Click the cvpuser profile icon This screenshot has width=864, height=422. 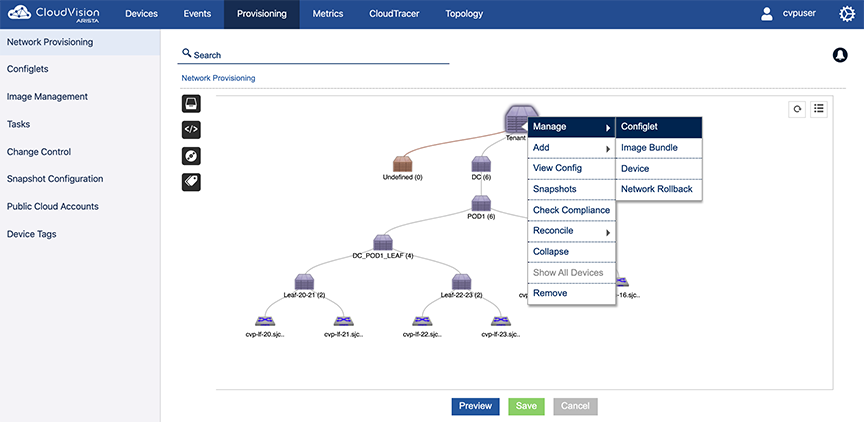pyautogui.click(x=766, y=14)
